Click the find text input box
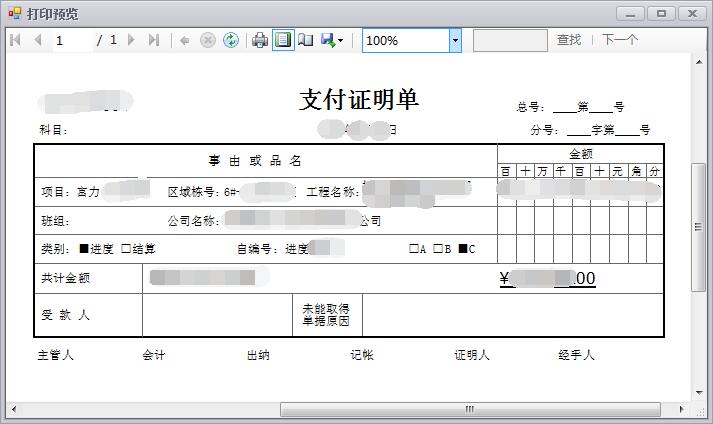This screenshot has height=424, width=713. click(x=509, y=40)
